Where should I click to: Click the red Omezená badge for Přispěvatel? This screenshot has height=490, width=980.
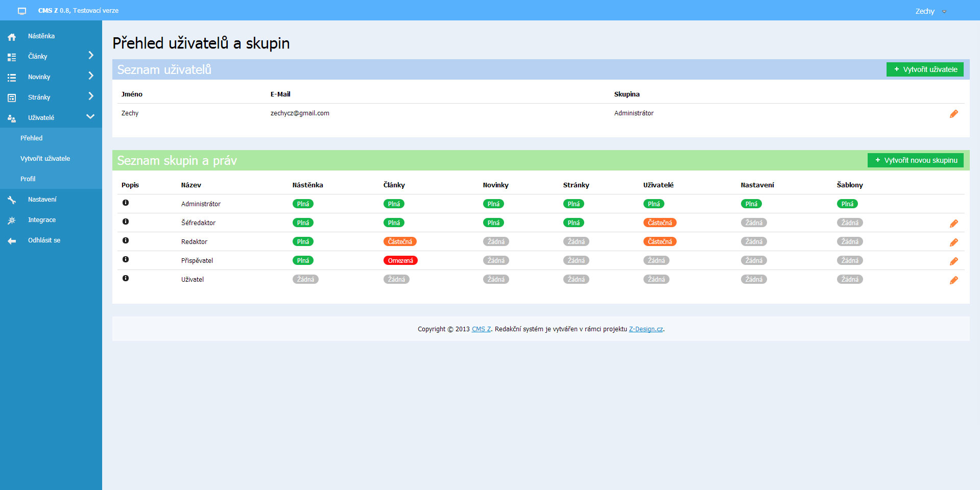pos(400,260)
